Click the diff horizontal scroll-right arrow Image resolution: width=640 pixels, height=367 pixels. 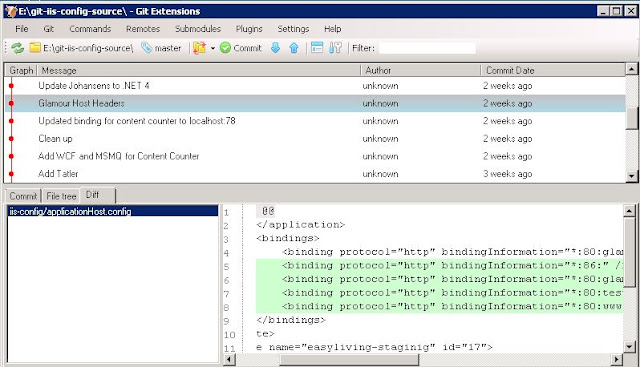pos(617,360)
